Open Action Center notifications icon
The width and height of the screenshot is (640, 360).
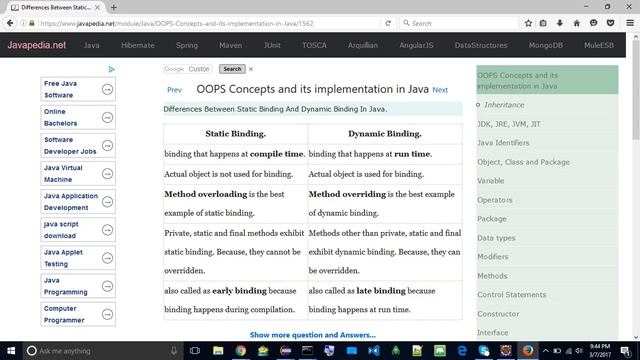625,351
